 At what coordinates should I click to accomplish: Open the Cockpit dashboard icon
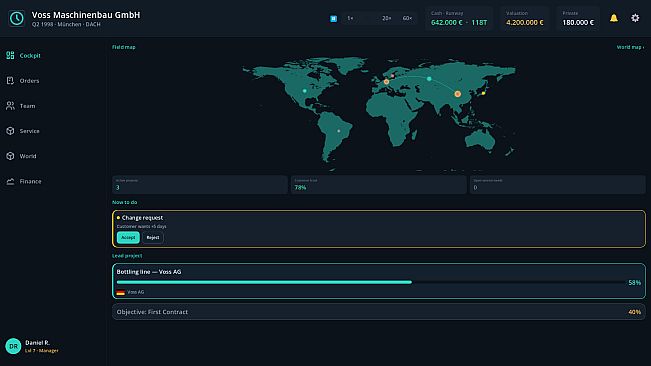click(10, 55)
